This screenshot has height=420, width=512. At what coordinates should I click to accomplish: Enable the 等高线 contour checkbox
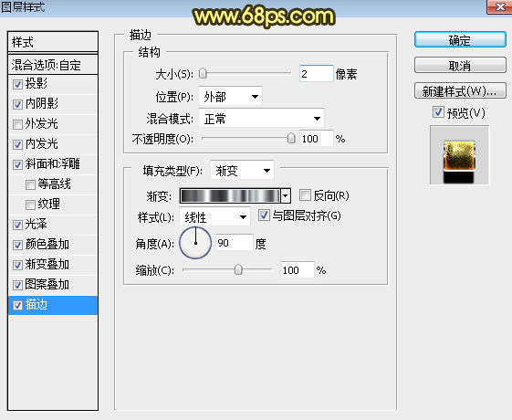[30, 184]
